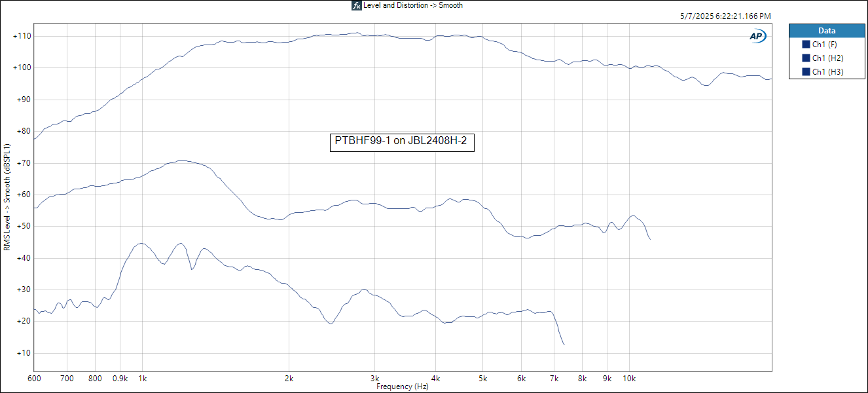Select the Ch1 (H2) legend entry label
The image size is (868, 393).
[x=826, y=58]
